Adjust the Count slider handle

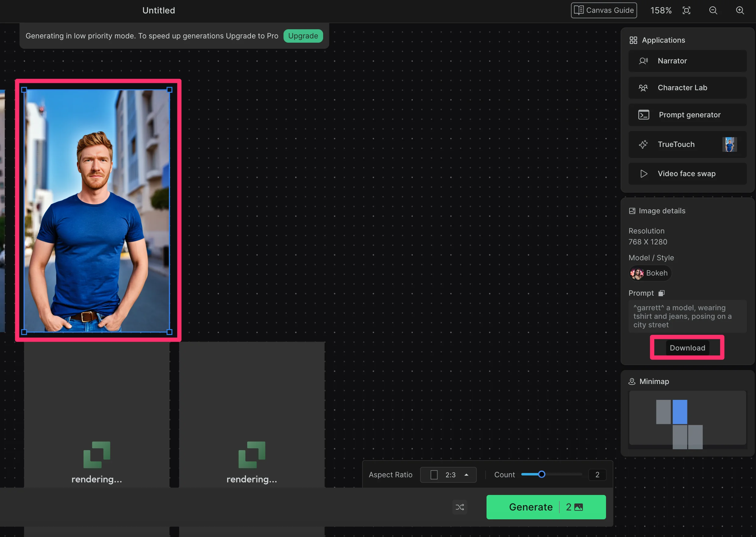coord(541,475)
